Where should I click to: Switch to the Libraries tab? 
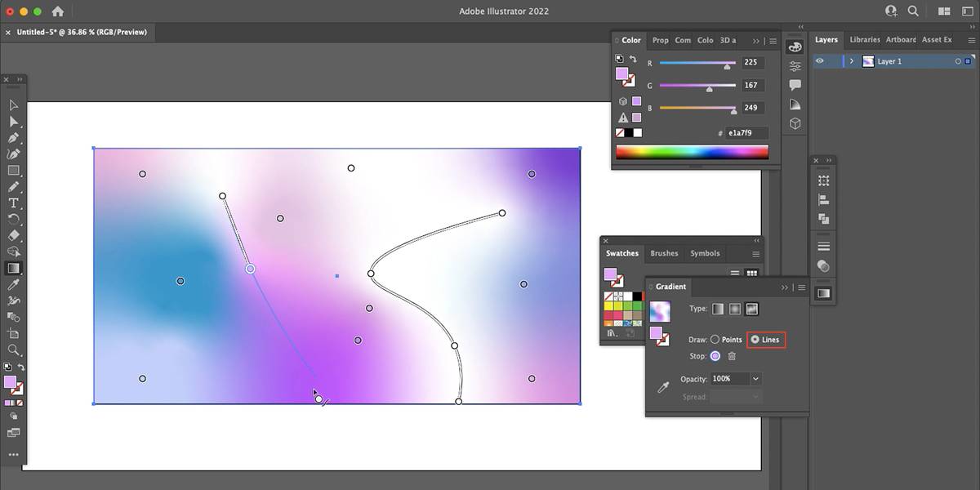point(865,39)
